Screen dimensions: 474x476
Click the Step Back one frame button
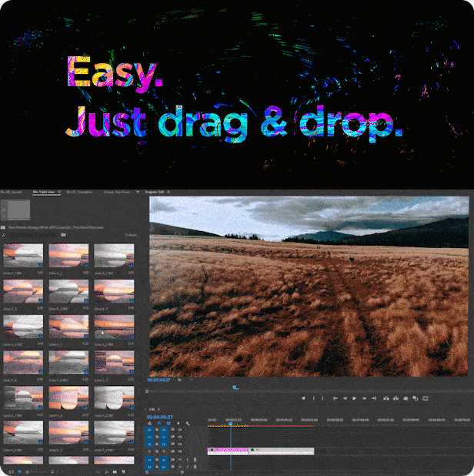[344, 398]
